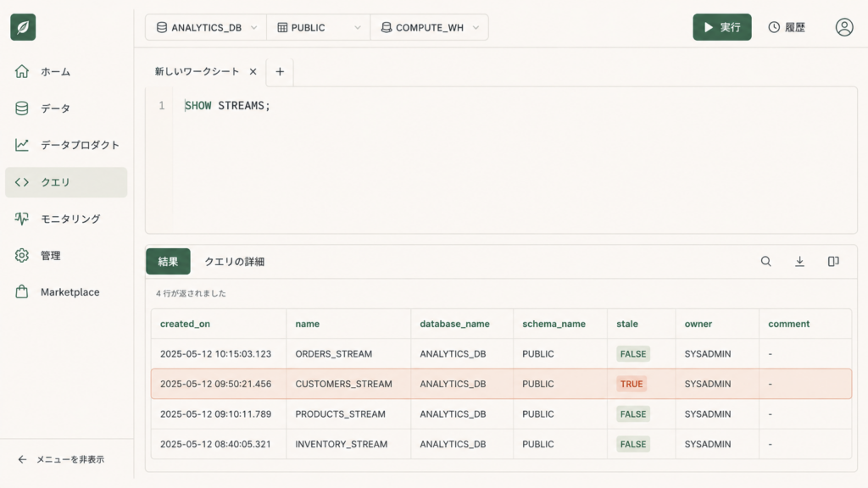Go to データプロダクト page
This screenshot has height=488, width=868.
click(66, 145)
